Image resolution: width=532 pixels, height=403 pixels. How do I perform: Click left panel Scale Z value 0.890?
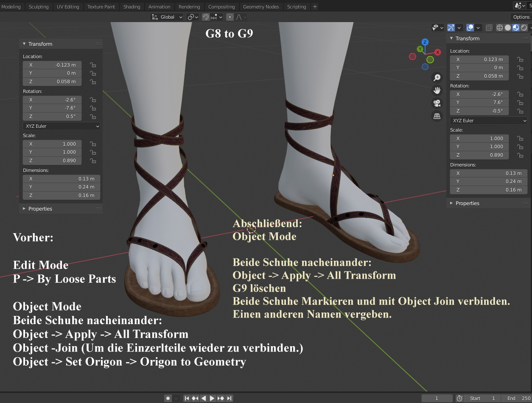tap(52, 161)
